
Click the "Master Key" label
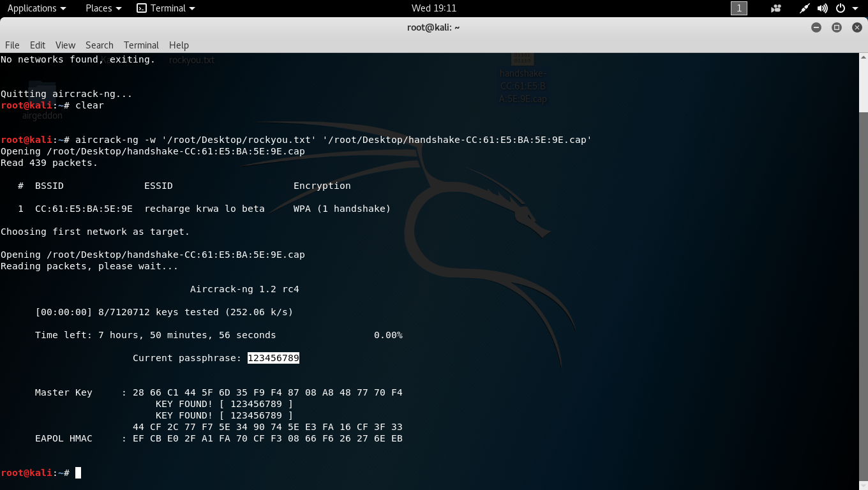[x=64, y=392]
